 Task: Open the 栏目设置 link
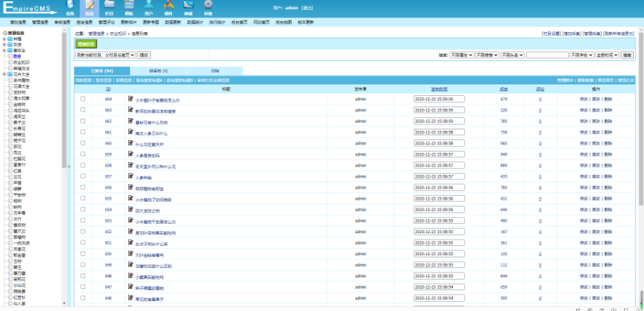(x=552, y=34)
